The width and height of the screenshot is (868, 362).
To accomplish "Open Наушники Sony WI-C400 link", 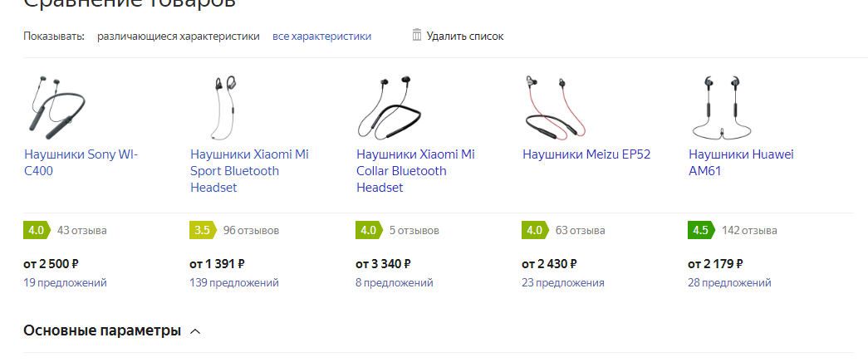I will (x=81, y=163).
